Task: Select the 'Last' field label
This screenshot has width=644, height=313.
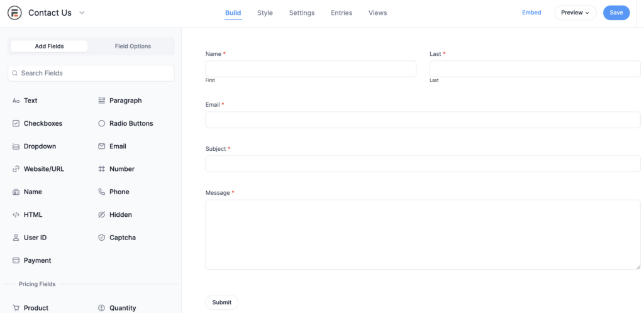Action: (x=435, y=54)
